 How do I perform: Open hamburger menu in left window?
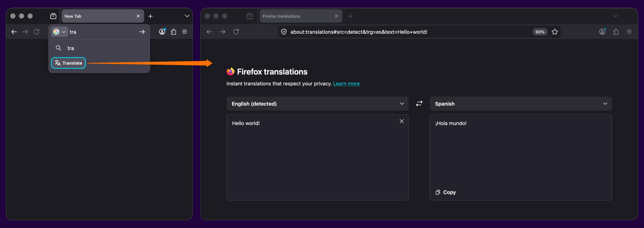[x=185, y=32]
